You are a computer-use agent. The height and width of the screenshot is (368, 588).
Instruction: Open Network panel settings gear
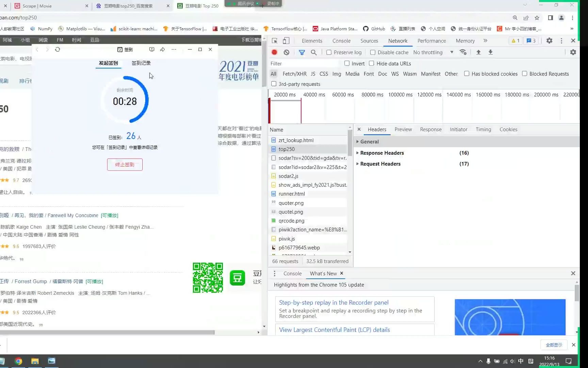coord(573,52)
